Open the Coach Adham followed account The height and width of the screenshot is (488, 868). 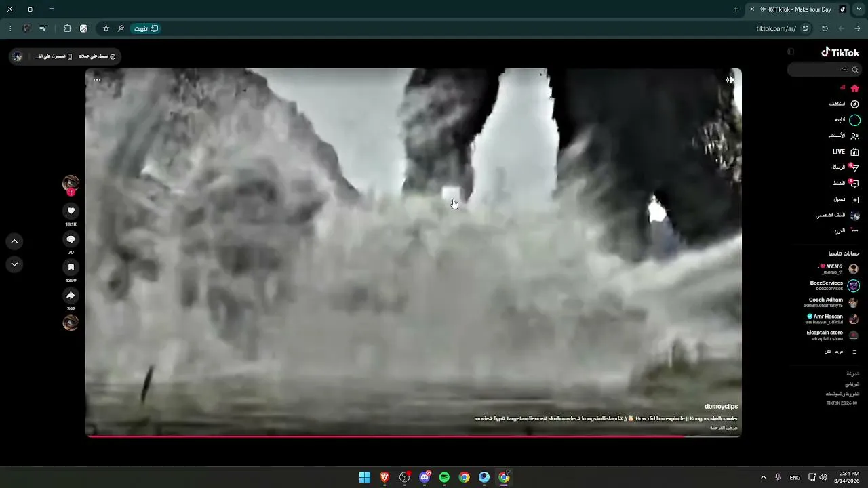point(833,302)
